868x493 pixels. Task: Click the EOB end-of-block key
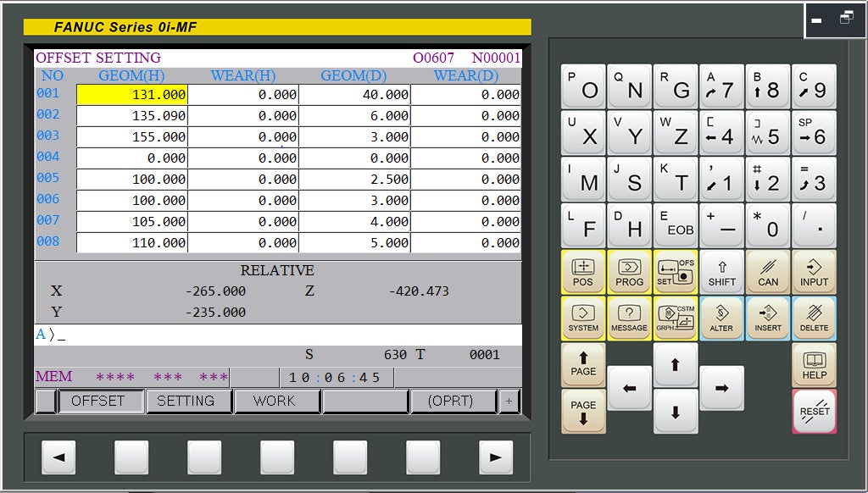click(x=676, y=226)
